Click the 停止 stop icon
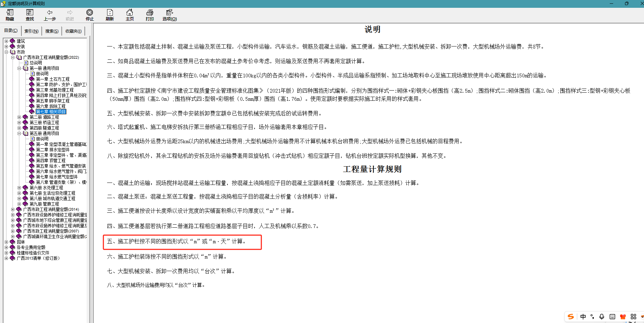Screen dimensions: 644x323 coord(89,15)
